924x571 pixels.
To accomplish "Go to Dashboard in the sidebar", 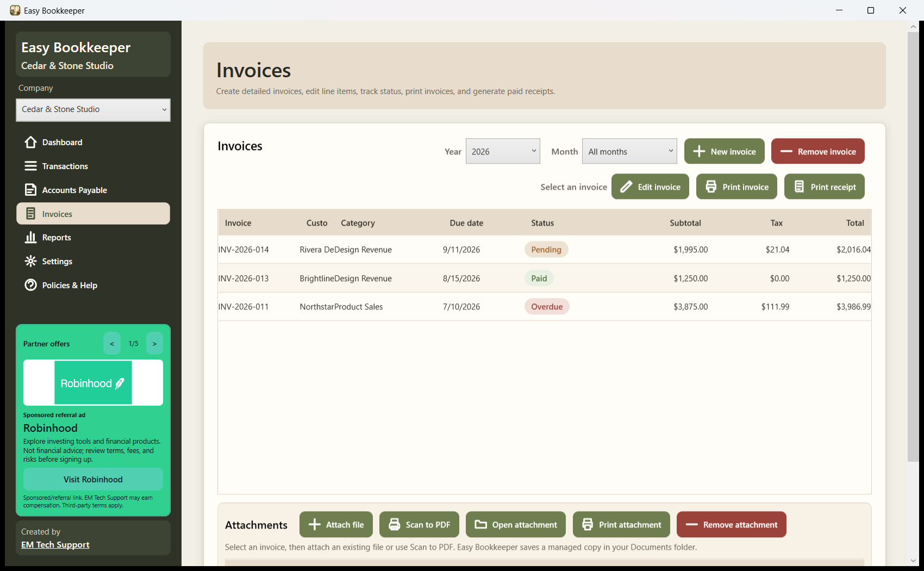I will coord(93,142).
